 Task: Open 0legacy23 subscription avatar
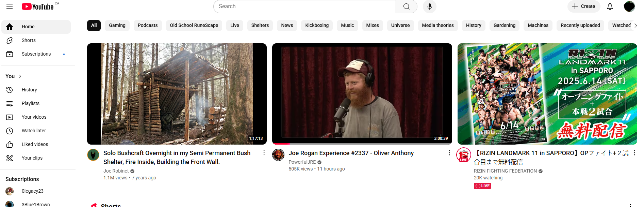point(10,191)
